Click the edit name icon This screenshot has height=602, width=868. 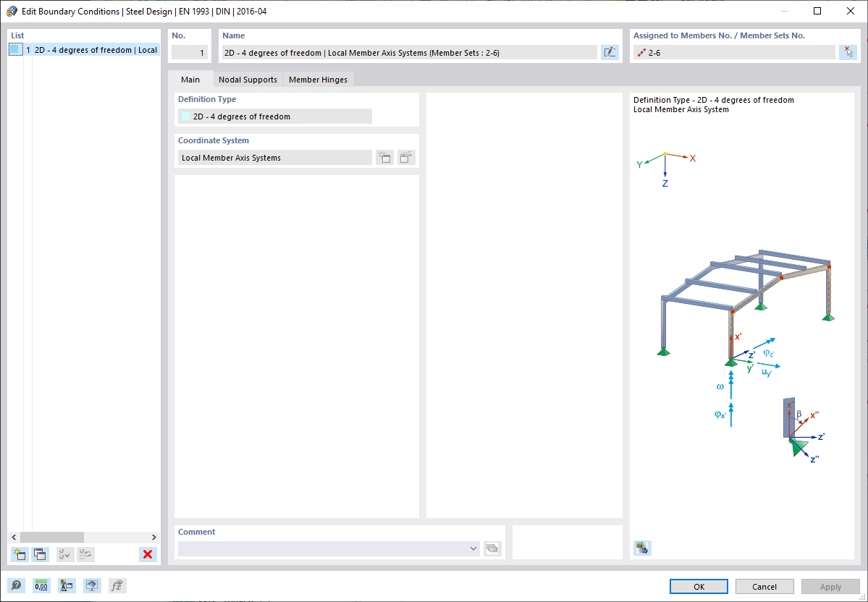point(610,53)
